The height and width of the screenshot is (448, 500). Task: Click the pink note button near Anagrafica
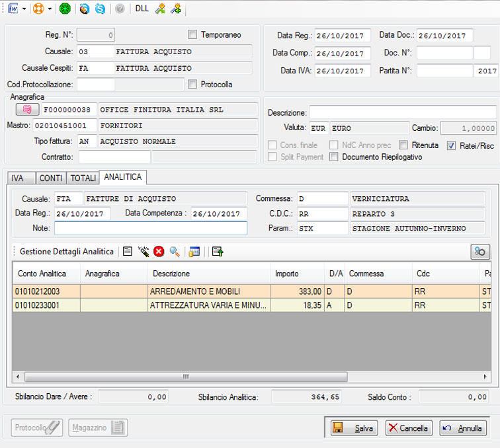(x=27, y=109)
